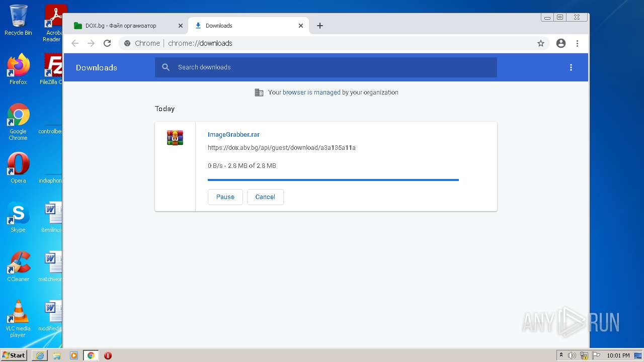The image size is (644, 362).
Task: Select the Google Chrome desktop shortcut
Action: pyautogui.click(x=18, y=122)
